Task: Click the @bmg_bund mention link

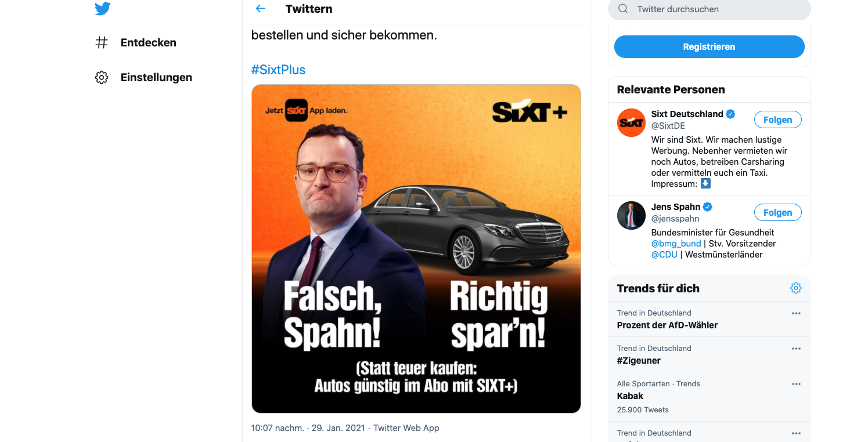Action: pyautogui.click(x=676, y=244)
